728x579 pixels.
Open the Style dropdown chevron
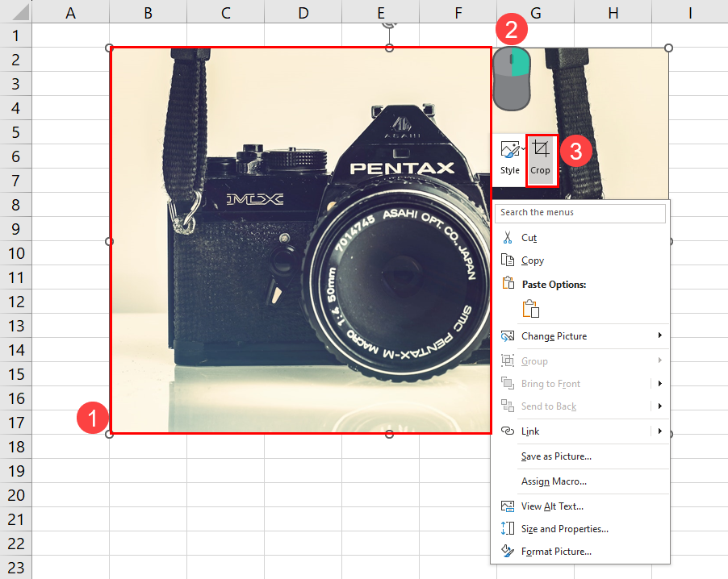(524, 149)
